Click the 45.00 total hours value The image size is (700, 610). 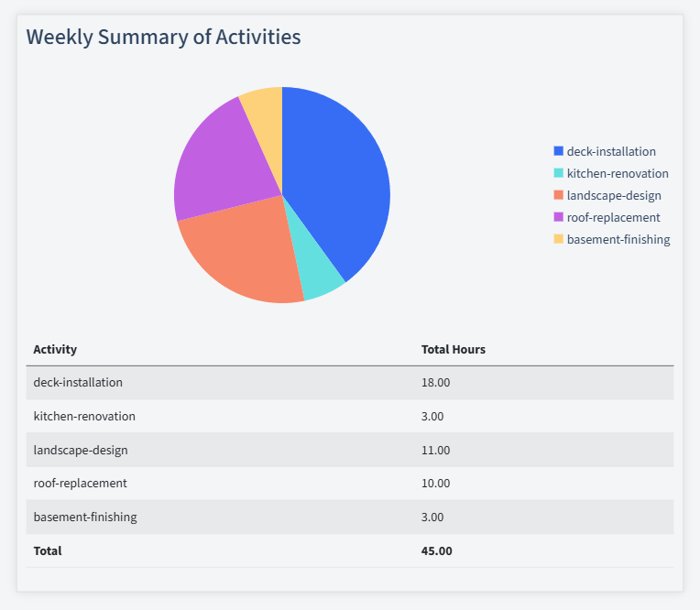click(x=437, y=550)
